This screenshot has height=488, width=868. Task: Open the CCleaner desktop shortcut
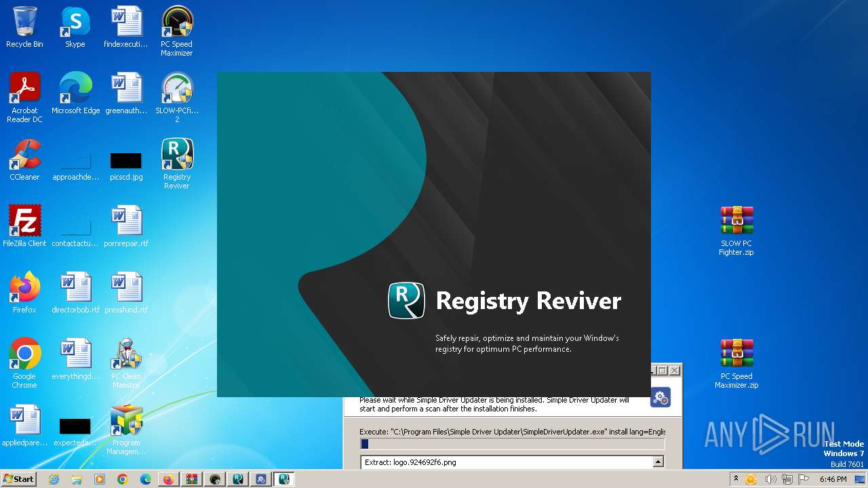(x=24, y=160)
